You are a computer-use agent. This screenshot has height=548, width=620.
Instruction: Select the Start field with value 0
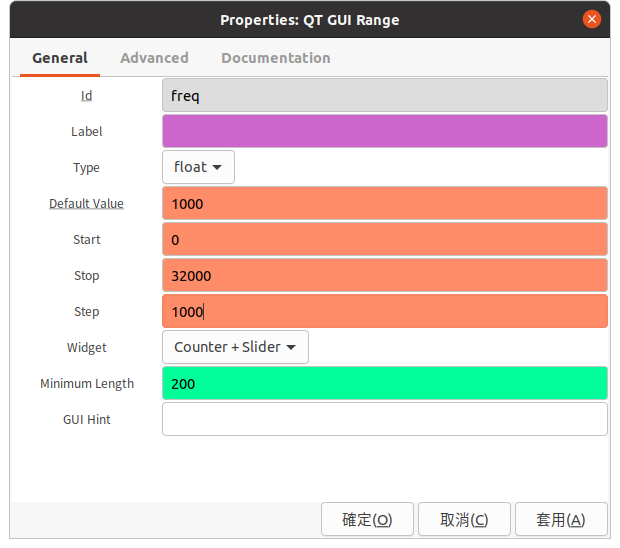tap(384, 239)
